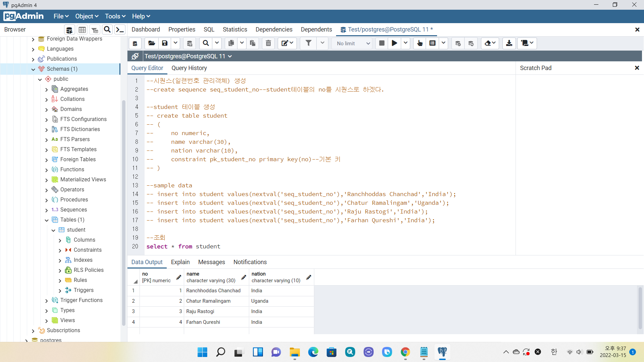
Task: Click the Stop query square button
Action: coord(382,43)
